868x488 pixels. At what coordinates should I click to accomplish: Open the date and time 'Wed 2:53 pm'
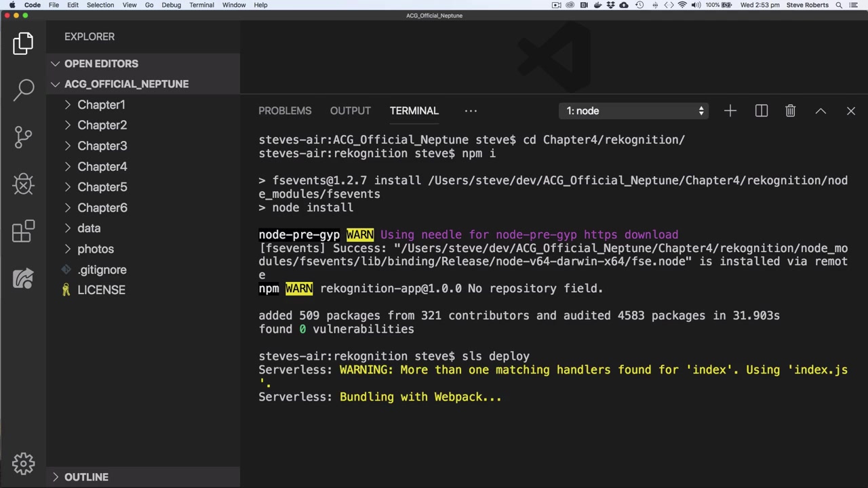click(x=759, y=5)
